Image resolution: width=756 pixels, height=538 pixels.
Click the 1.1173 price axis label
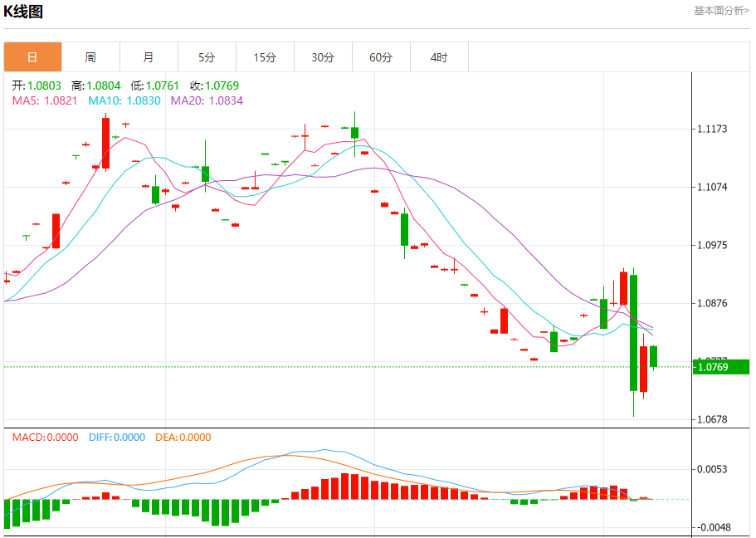pyautogui.click(x=712, y=129)
